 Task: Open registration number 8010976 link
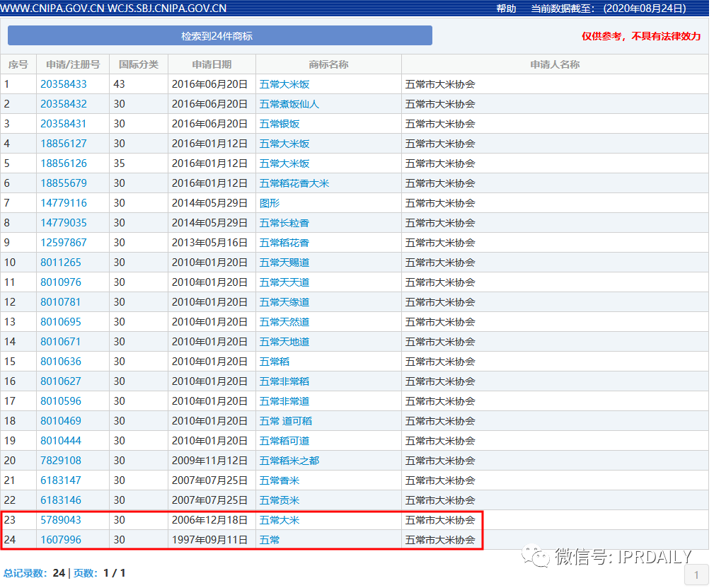[x=61, y=282]
